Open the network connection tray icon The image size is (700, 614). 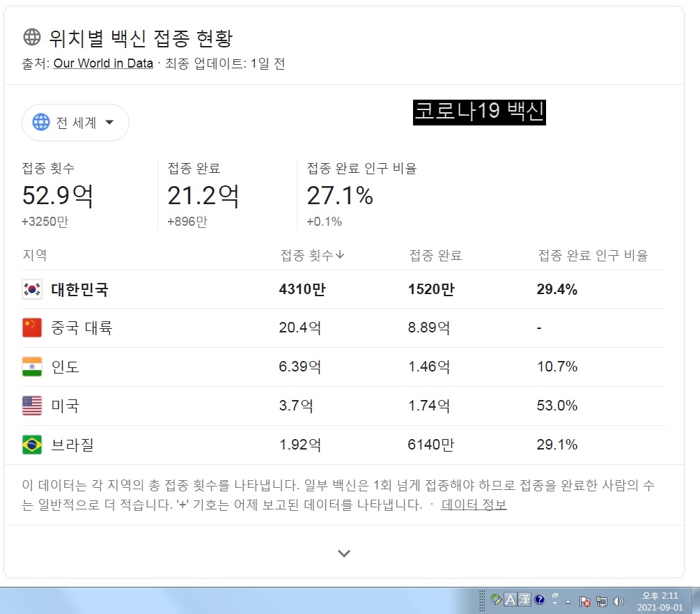pos(602,601)
